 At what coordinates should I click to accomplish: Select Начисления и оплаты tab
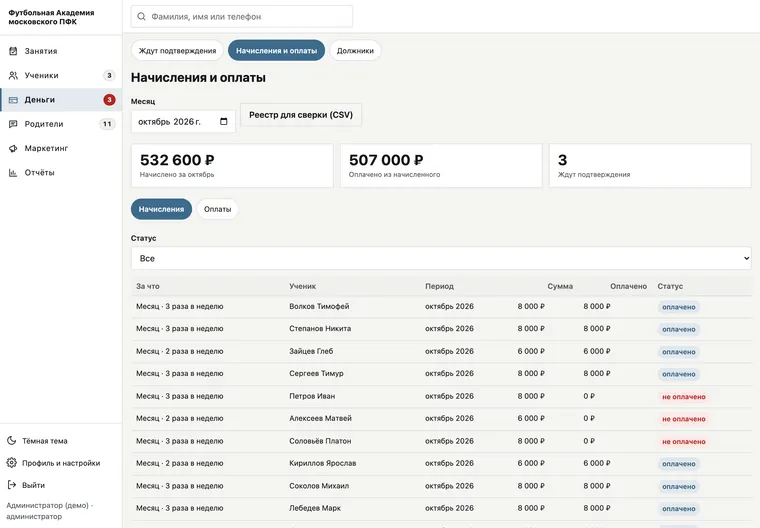click(276, 50)
